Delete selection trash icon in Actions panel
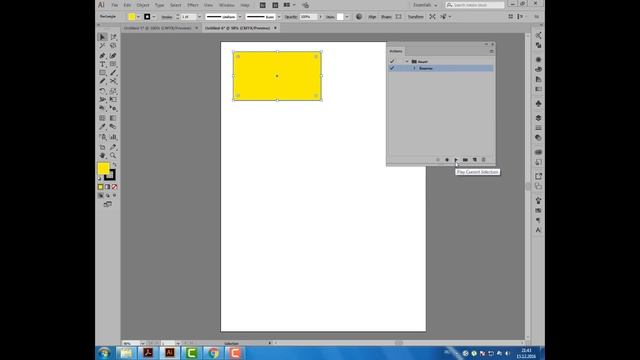Viewport: 640px width, 360px height. click(x=484, y=160)
